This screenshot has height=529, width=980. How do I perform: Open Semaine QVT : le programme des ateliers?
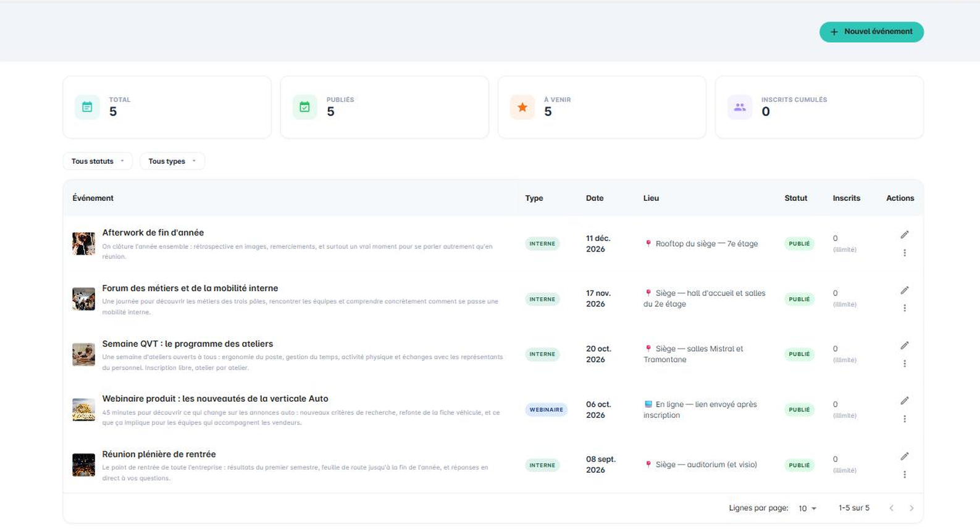coord(188,344)
